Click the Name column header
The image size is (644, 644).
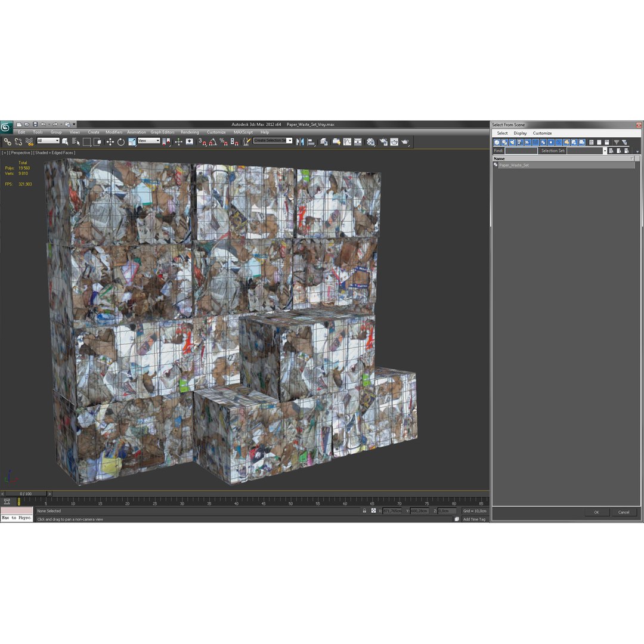(x=563, y=159)
